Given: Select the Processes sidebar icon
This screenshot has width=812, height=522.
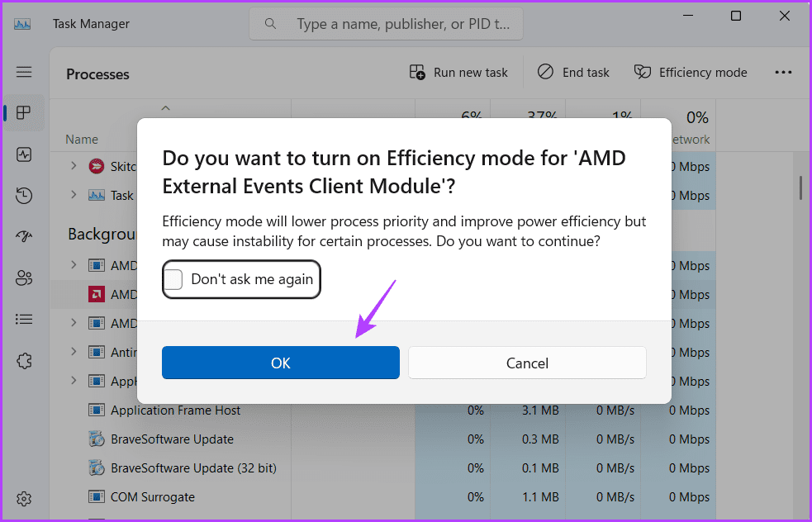Looking at the screenshot, I should point(24,113).
